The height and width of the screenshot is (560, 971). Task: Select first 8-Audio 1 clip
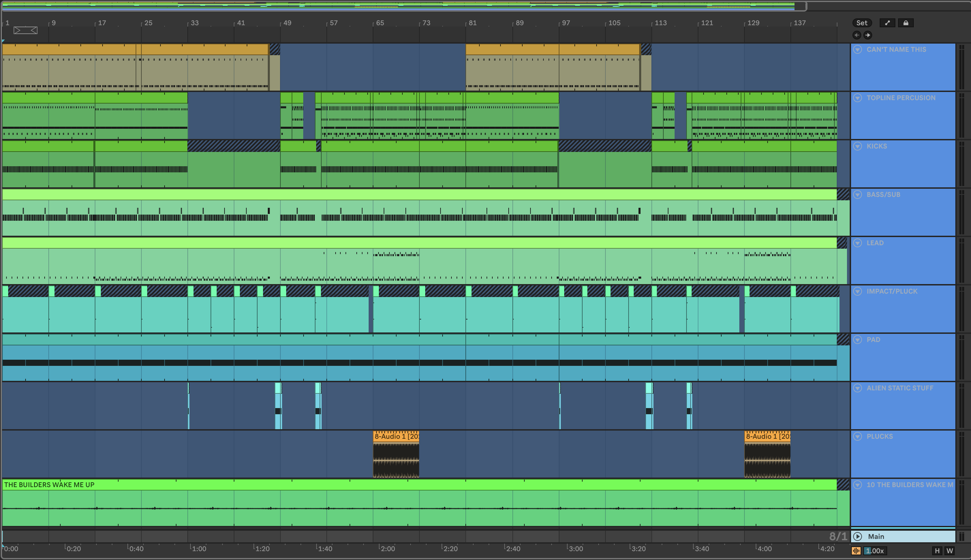(x=396, y=436)
